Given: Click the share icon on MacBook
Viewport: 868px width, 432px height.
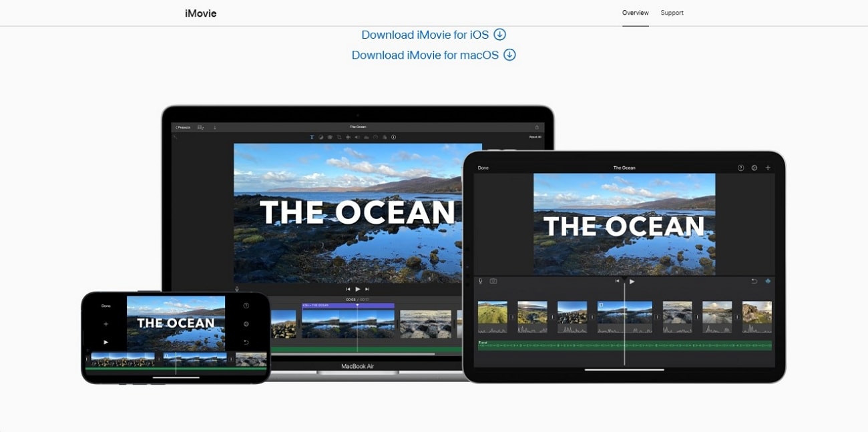Looking at the screenshot, I should click(x=537, y=127).
